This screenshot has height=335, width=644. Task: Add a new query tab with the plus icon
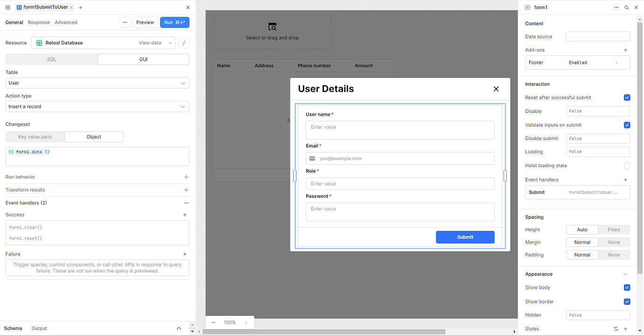point(80,7)
